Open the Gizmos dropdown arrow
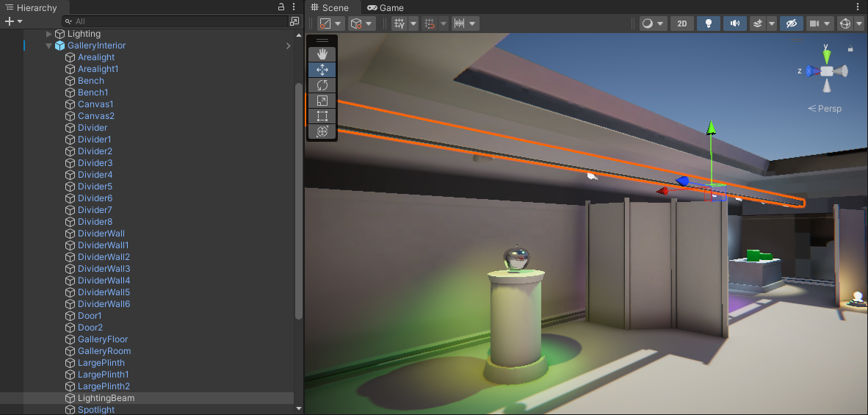Viewport: 868px width, 415px height. tap(860, 24)
